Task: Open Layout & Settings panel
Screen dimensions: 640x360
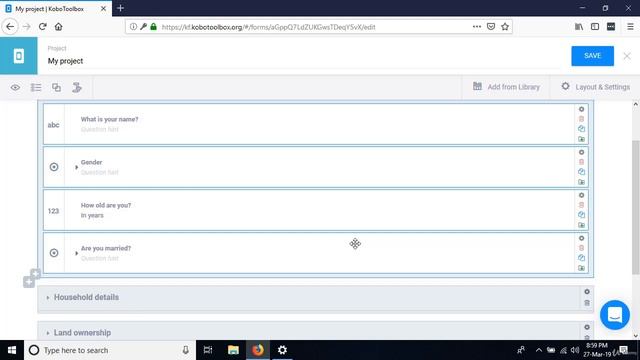Action: [595, 87]
